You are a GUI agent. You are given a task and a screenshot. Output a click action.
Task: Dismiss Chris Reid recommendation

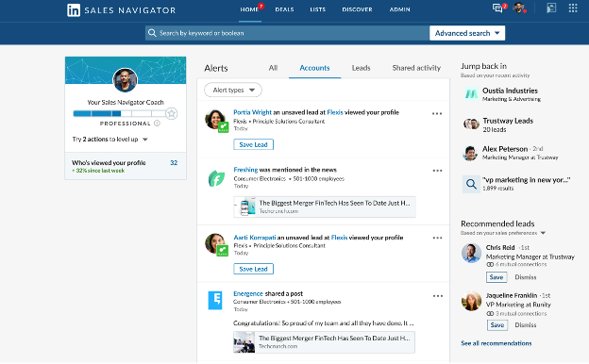click(x=526, y=277)
